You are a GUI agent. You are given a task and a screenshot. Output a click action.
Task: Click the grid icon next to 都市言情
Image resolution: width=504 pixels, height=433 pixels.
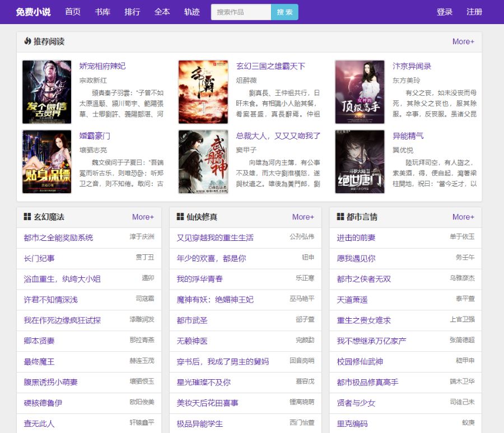[339, 217]
